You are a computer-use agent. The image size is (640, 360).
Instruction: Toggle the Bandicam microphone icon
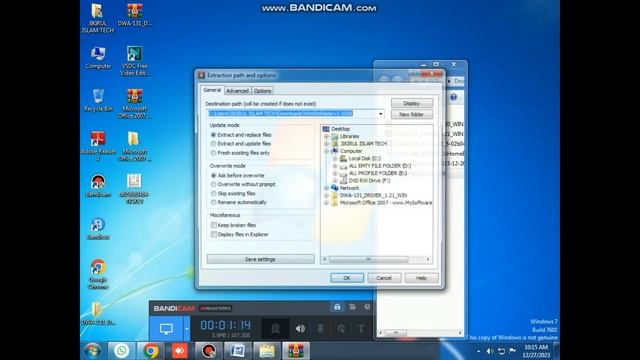[x=321, y=329]
